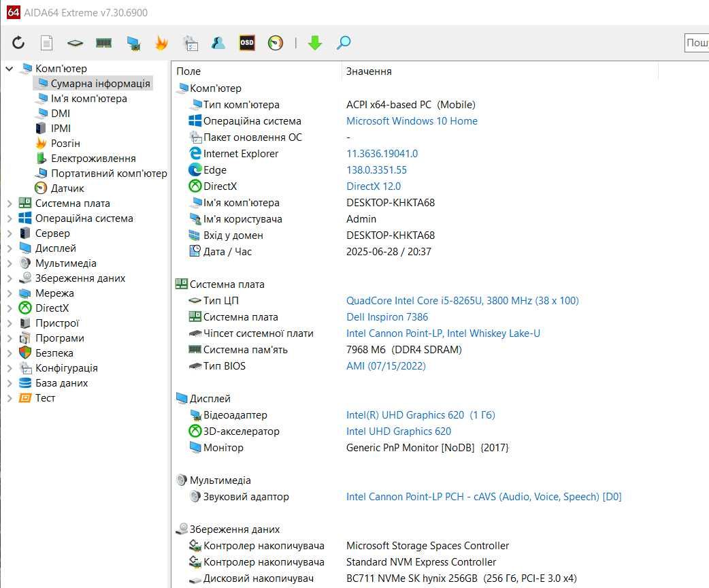Expand the DirectX tree node
Screen dimensions: 709x588
tap(9, 308)
